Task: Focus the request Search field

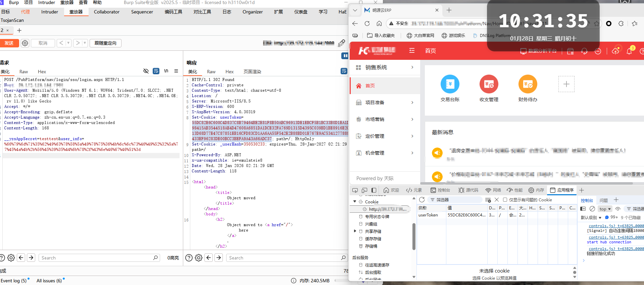Action: [x=100, y=258]
